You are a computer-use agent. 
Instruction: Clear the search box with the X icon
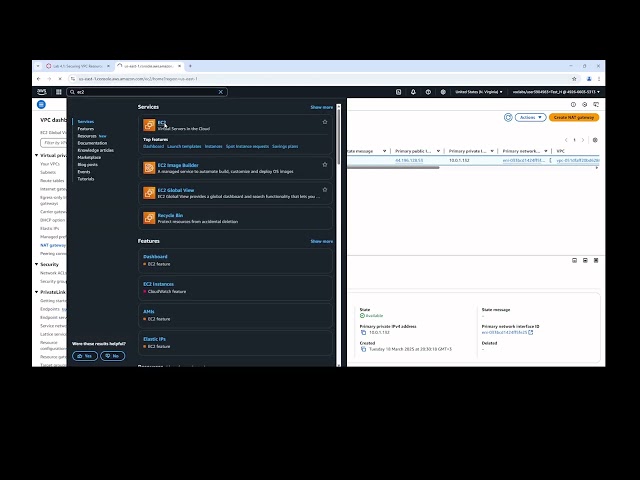point(220,92)
